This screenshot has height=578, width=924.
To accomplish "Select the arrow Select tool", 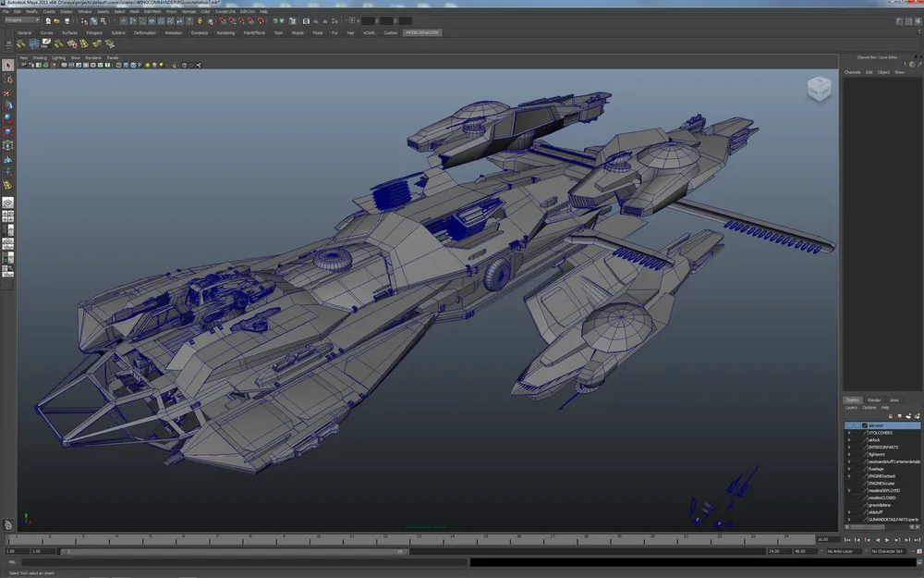I will click(8, 66).
